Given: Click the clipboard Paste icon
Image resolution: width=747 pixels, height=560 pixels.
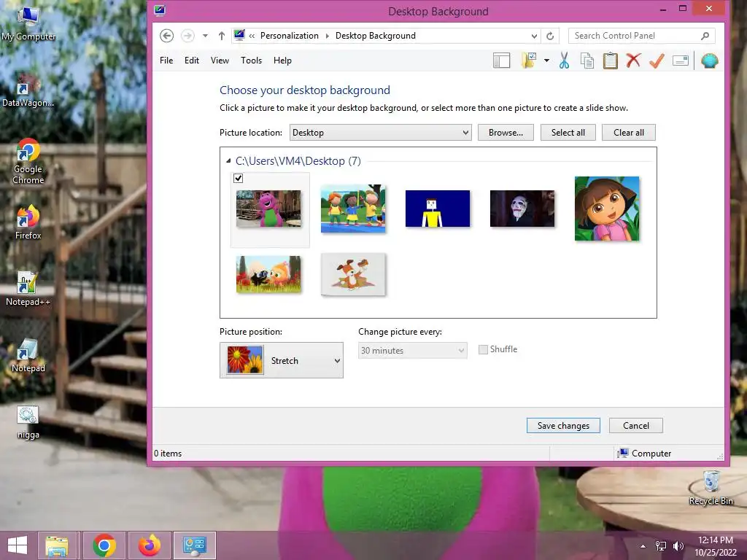Looking at the screenshot, I should pyautogui.click(x=611, y=61).
